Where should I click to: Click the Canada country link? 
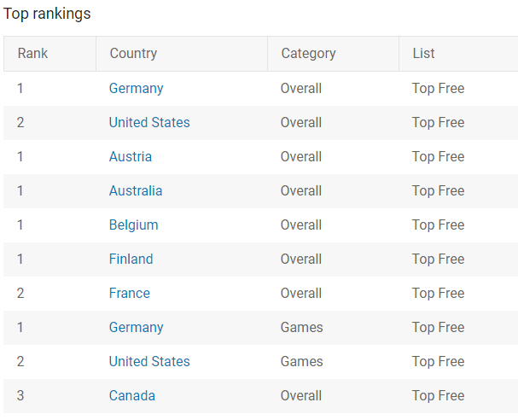[132, 396]
